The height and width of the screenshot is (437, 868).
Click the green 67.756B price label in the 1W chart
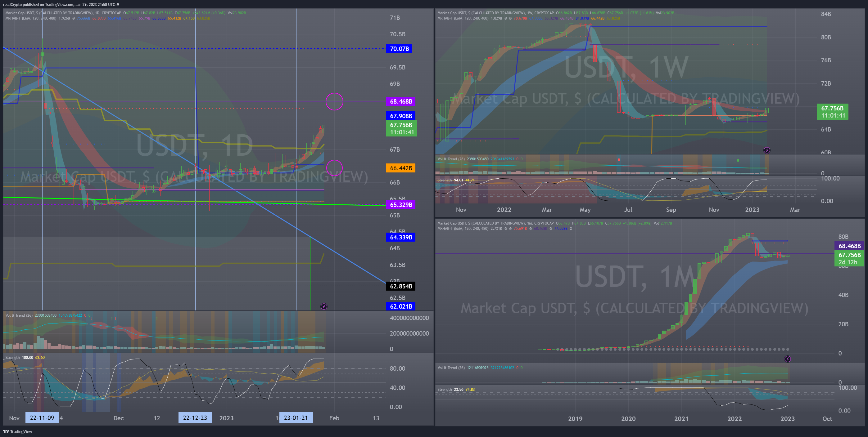click(833, 112)
